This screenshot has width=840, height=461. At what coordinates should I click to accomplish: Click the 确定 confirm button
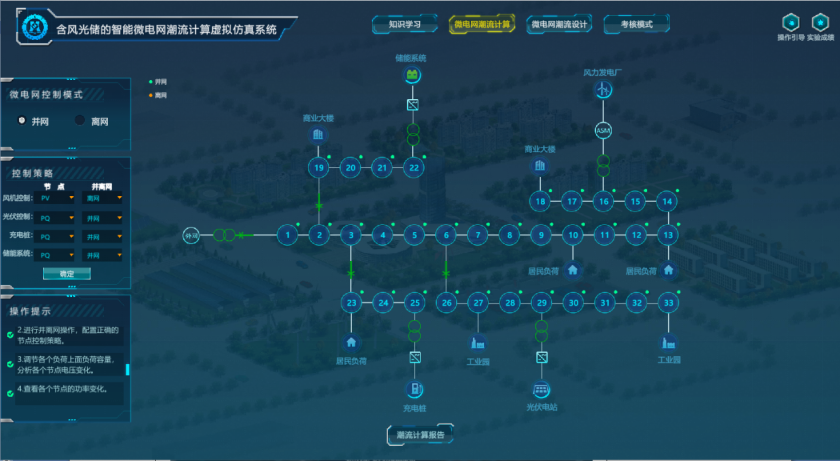pos(66,273)
